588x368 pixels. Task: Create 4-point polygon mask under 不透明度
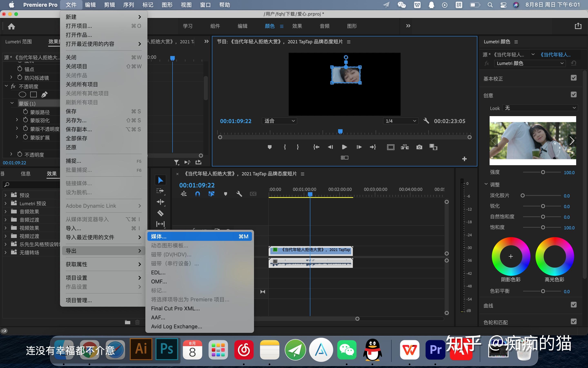(33, 94)
